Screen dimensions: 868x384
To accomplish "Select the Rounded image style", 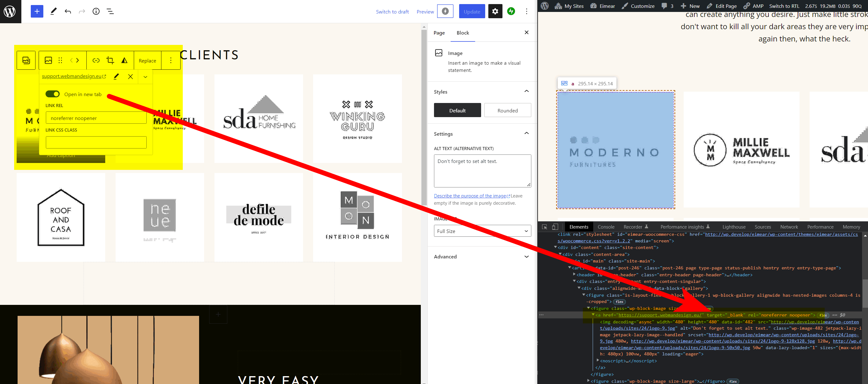I will point(507,111).
